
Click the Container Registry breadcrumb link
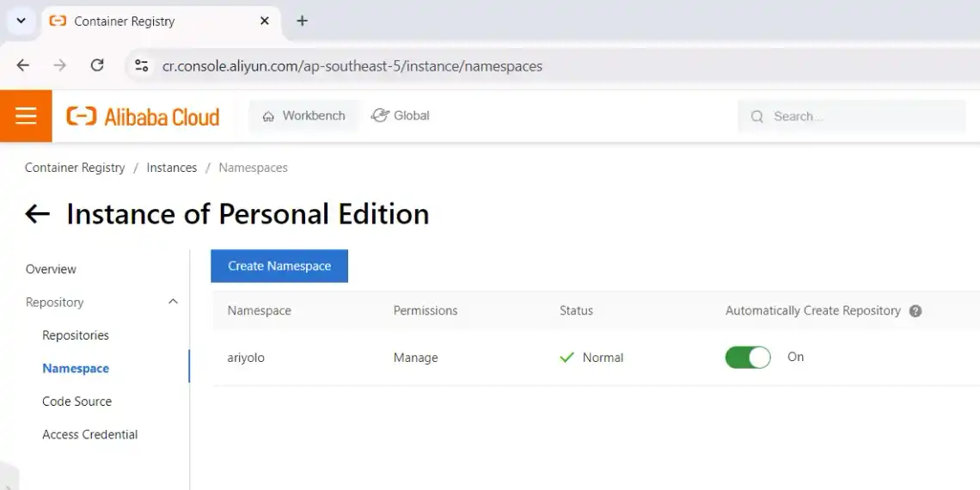click(75, 168)
